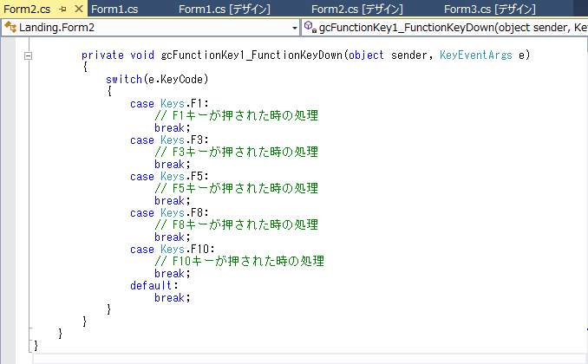This screenshot has width=588, height=364.
Task: Click the F1キーが押された時の処理 comment
Action: (x=236, y=115)
